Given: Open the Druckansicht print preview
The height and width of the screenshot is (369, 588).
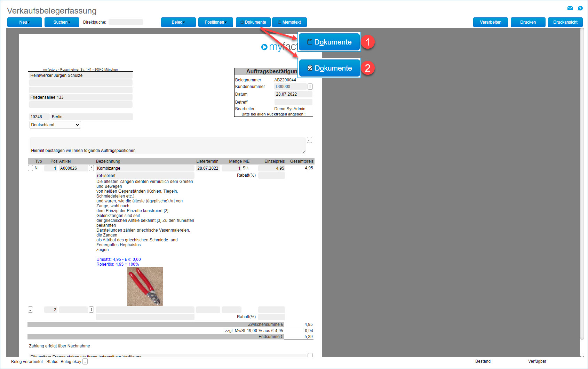Looking at the screenshot, I should click(565, 22).
